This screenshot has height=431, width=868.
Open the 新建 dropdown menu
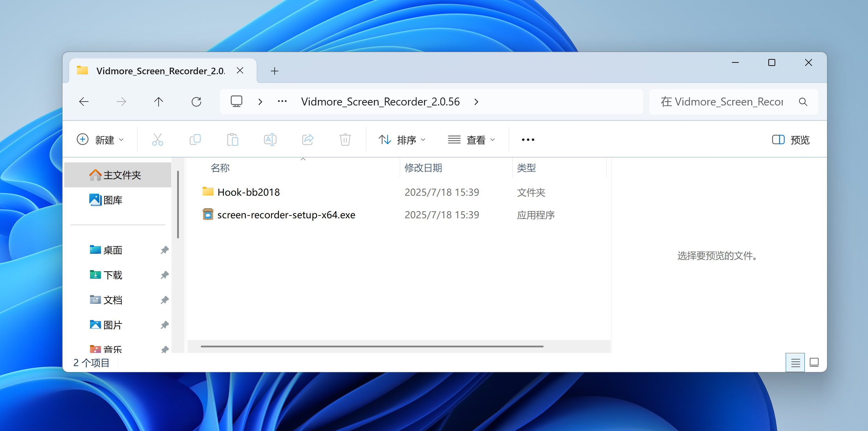tap(100, 140)
